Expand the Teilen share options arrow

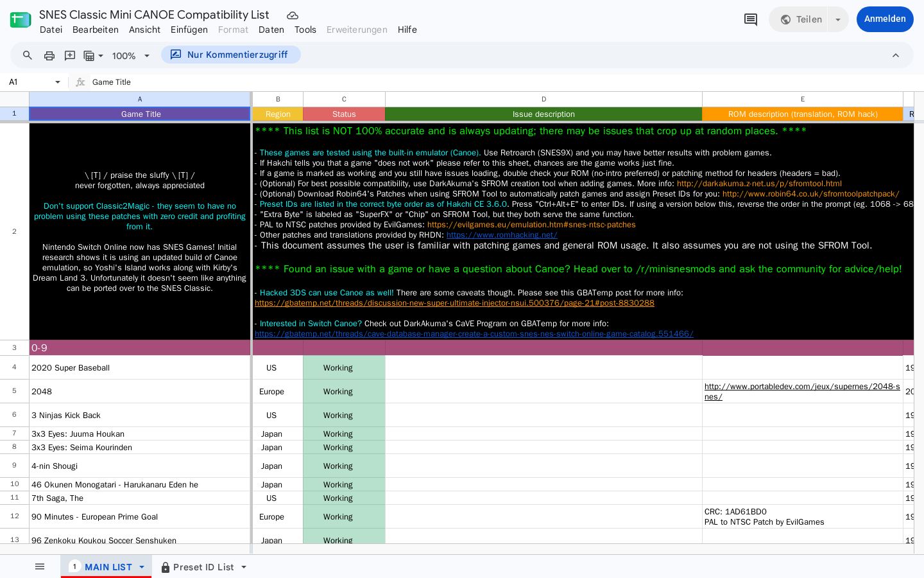click(x=838, y=19)
